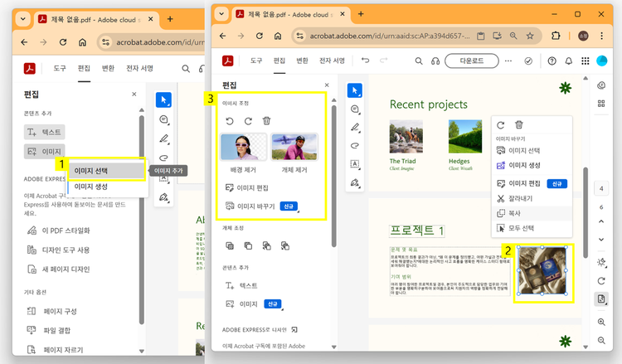Screen dimensions: 622x364
Task: Select the highlighter pen tool in right window
Action: coord(355,128)
